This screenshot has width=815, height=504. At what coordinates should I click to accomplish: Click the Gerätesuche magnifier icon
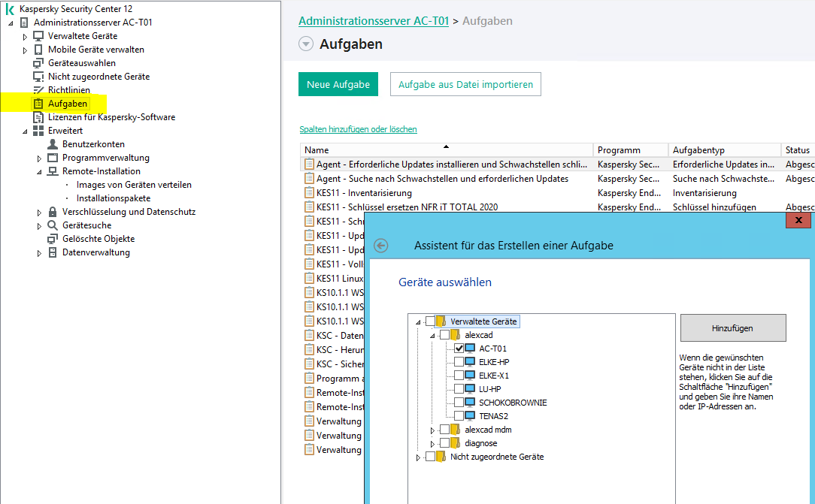click(x=53, y=225)
